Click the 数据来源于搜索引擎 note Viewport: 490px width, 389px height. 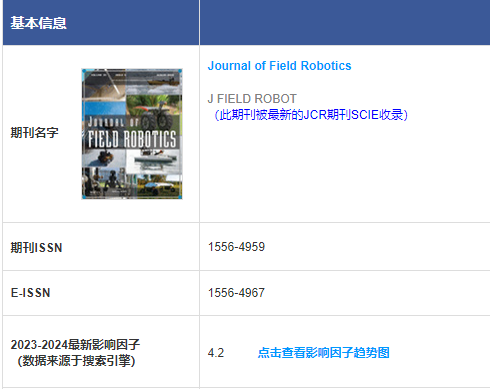(x=76, y=361)
